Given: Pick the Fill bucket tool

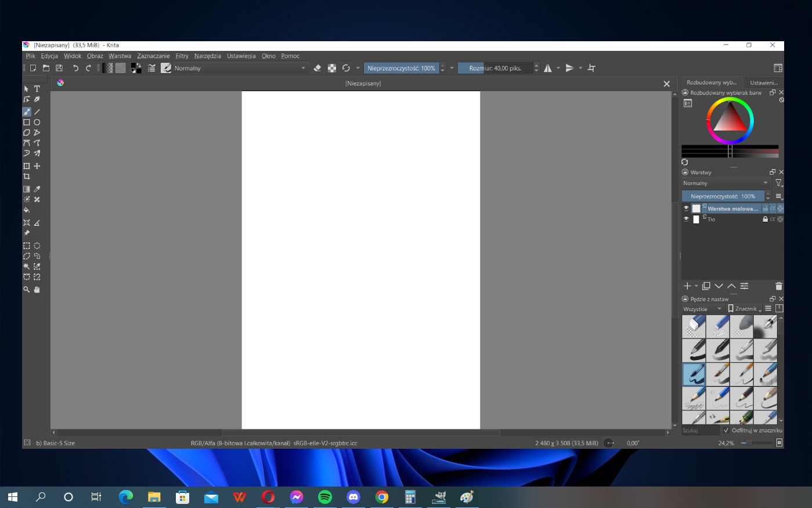Looking at the screenshot, I should tap(27, 210).
